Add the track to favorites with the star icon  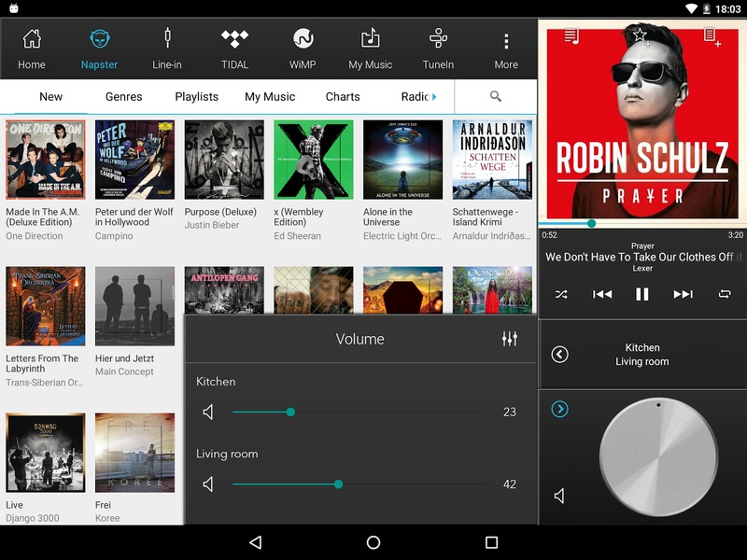click(x=640, y=35)
